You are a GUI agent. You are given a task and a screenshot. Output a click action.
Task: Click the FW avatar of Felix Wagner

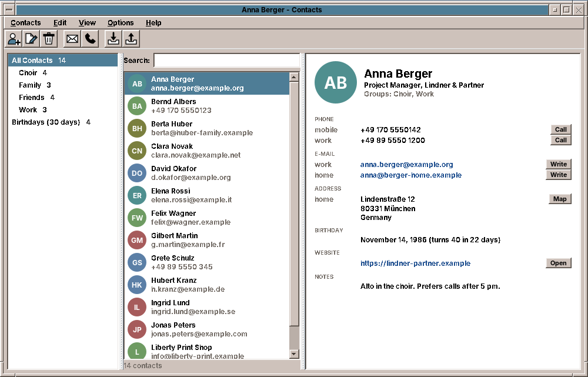coord(137,218)
